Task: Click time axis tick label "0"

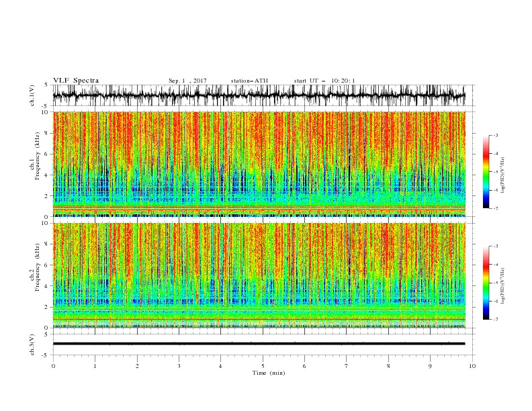Action: tap(53, 366)
